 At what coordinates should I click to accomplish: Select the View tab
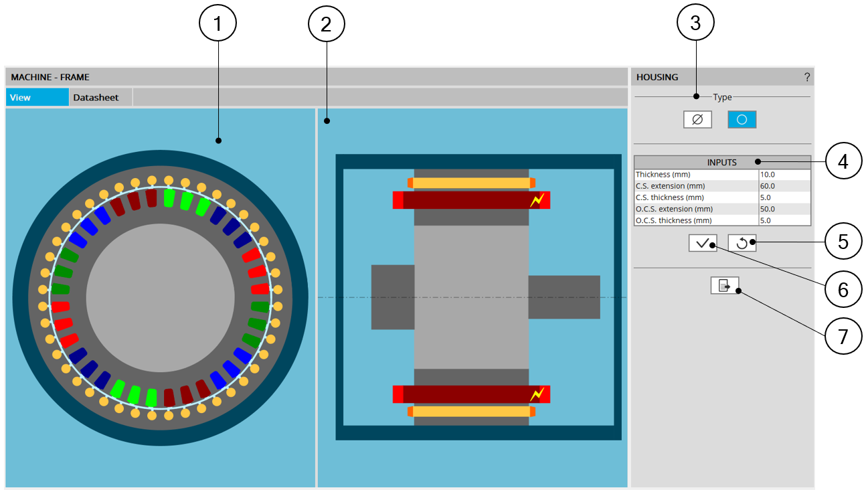tap(37, 98)
